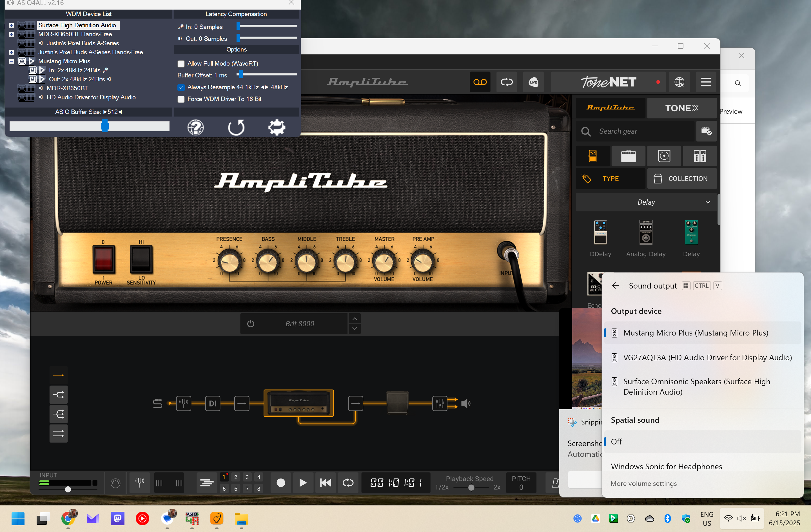
Task: Expand Surface High Definition Audio tree node
Action: tap(11, 26)
